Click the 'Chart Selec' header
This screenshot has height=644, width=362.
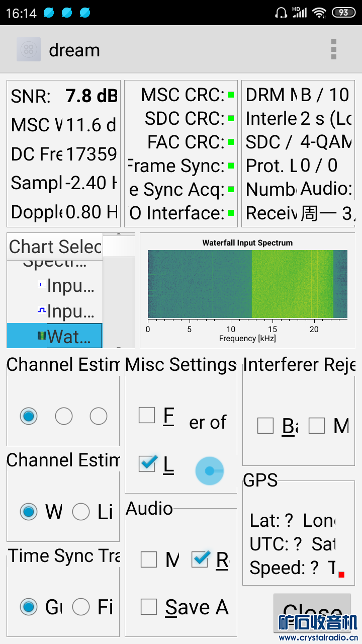tap(55, 247)
